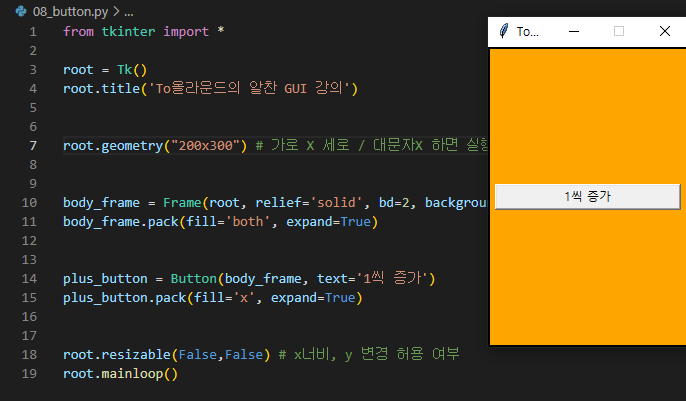Click line number 19 in gutter
This screenshot has height=401, width=686.
click(29, 373)
